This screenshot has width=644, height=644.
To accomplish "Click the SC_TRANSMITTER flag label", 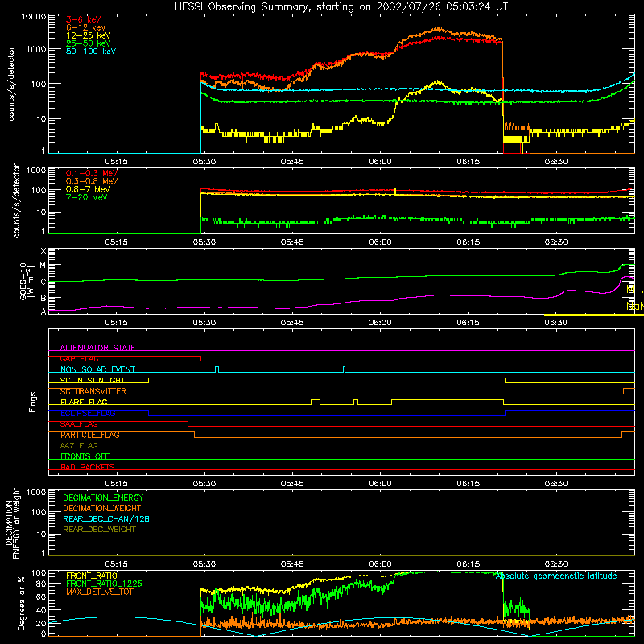I will pos(93,391).
